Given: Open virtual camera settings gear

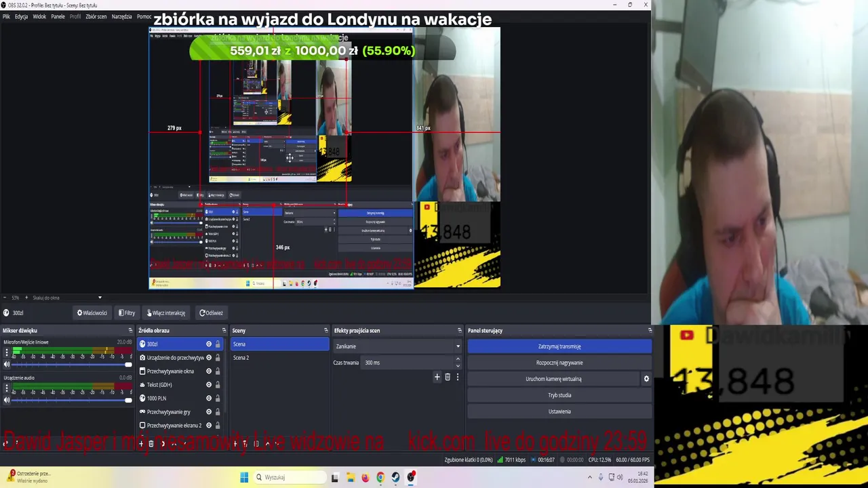Looking at the screenshot, I should click(x=646, y=379).
